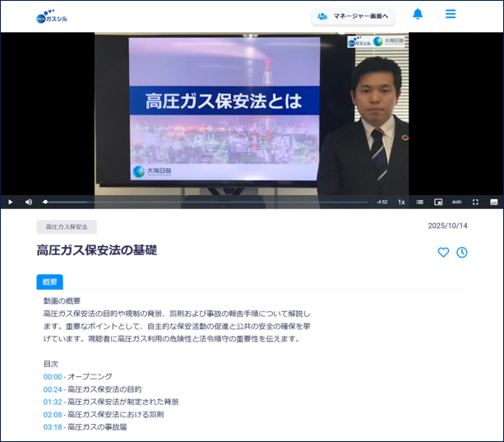Open the notifications bell

[x=418, y=15]
